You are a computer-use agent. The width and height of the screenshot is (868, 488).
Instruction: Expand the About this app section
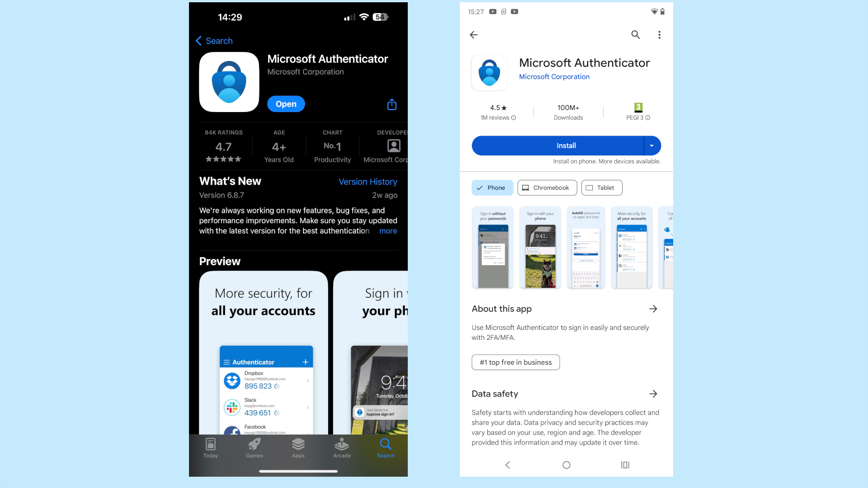(x=654, y=309)
